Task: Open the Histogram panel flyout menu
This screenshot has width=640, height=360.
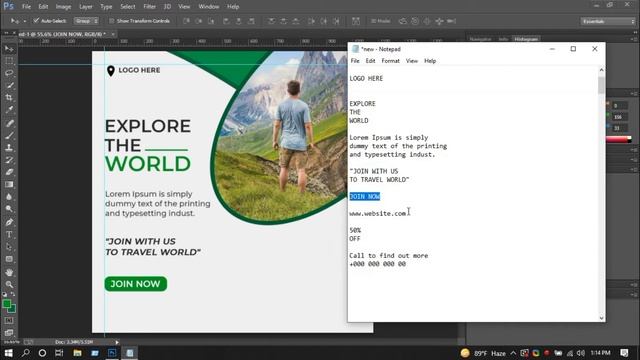Action: point(635,39)
